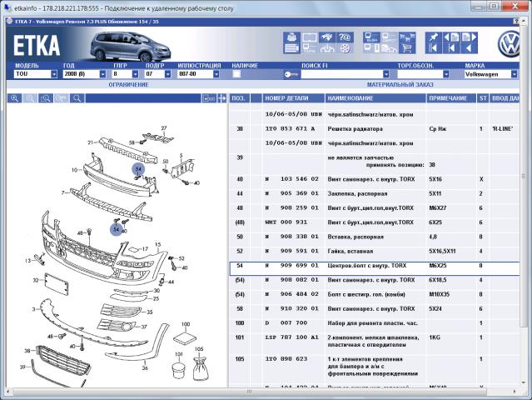The height and width of the screenshot is (400, 532).
Task: Click the Примечание column header
Action: (x=451, y=98)
